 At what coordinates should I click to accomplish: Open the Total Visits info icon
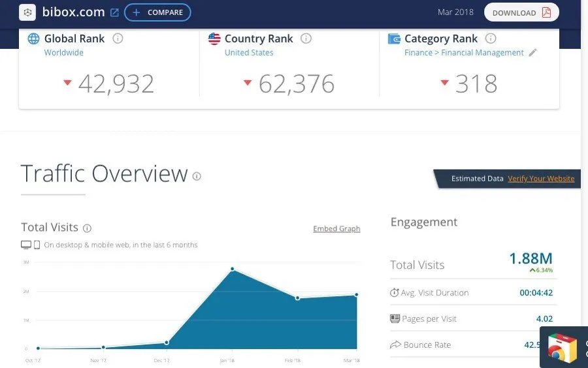(x=87, y=228)
